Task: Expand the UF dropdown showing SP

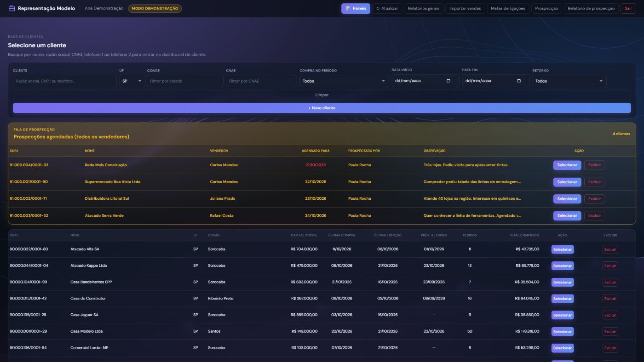Action: click(132, 81)
